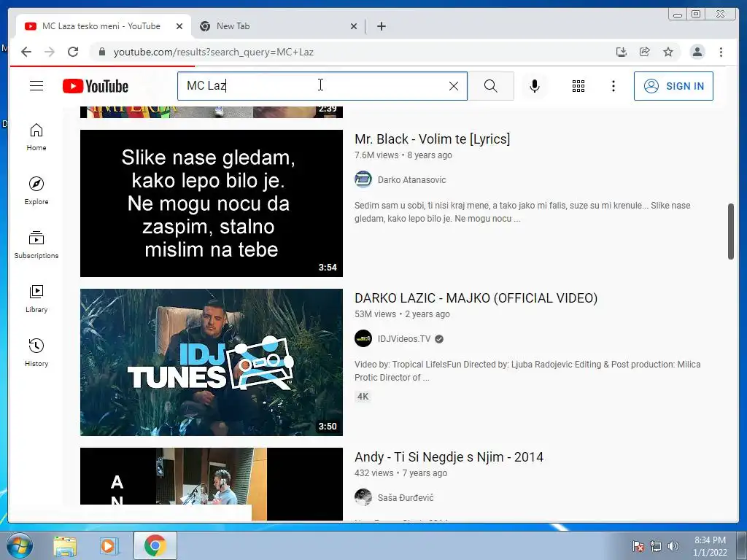
Task: Open Library in the sidebar
Action: (36, 299)
